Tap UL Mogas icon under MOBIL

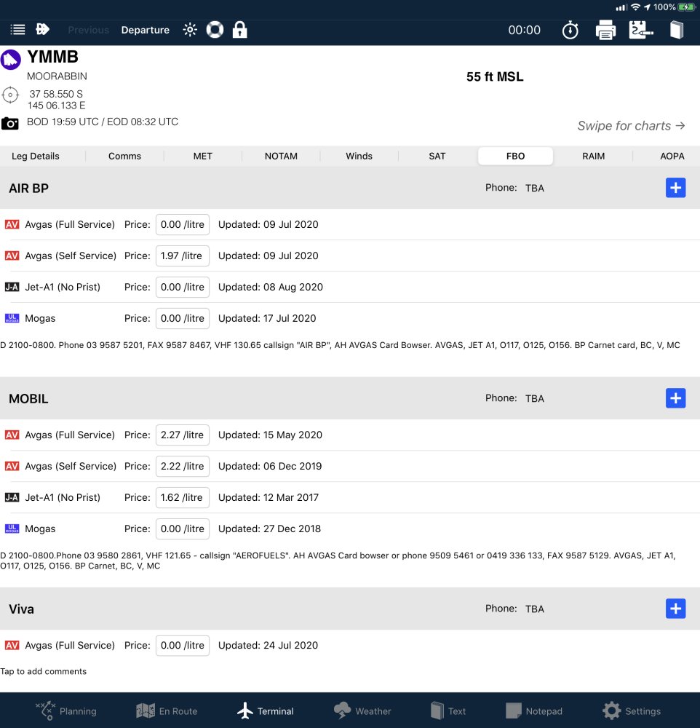[12, 529]
